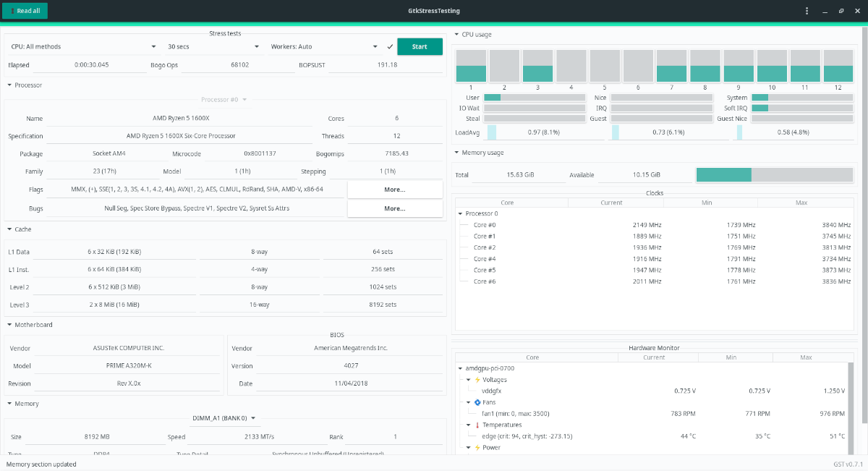Collapse the CPU usage section
The height and width of the screenshot is (471, 868).
click(456, 35)
